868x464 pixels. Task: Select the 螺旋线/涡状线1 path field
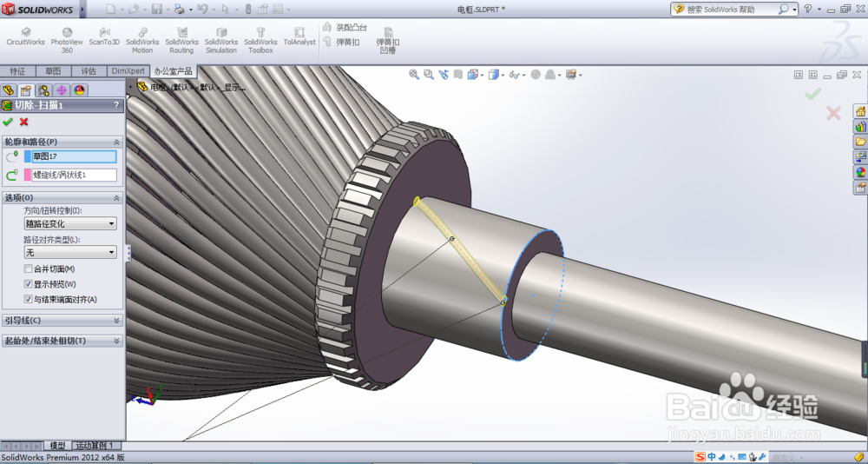pyautogui.click(x=74, y=176)
